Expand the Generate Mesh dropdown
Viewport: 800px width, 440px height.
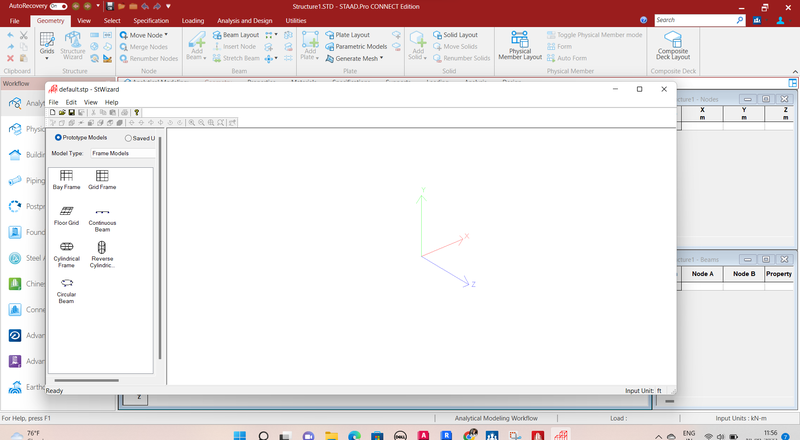tap(382, 58)
